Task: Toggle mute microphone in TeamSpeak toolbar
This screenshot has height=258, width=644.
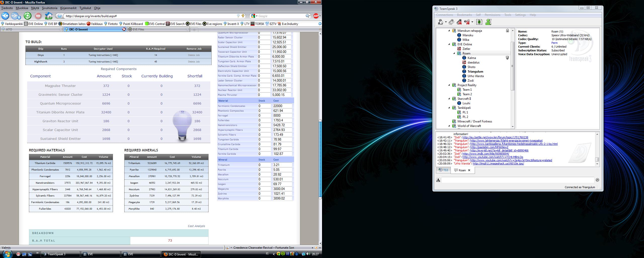Action: tap(459, 22)
